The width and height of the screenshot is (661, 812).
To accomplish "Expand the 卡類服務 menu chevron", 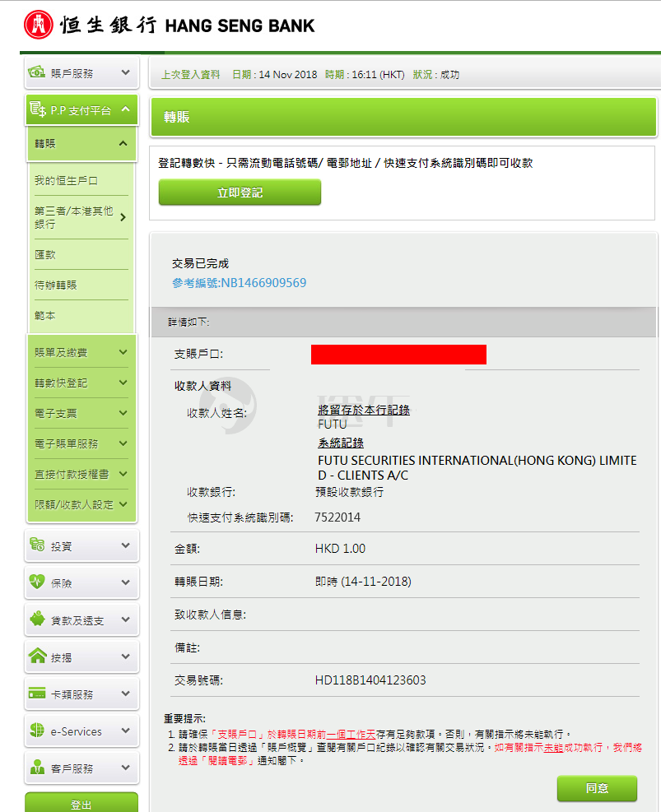I will tap(125, 694).
